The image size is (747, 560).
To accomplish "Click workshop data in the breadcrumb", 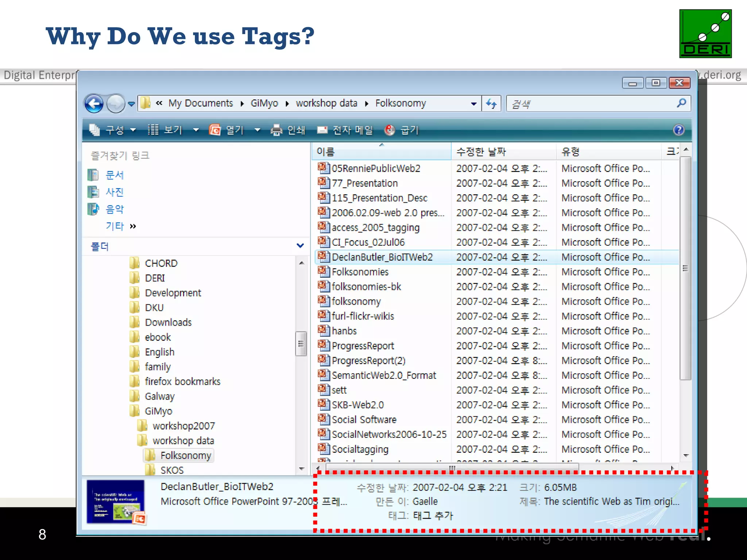I will [x=326, y=103].
